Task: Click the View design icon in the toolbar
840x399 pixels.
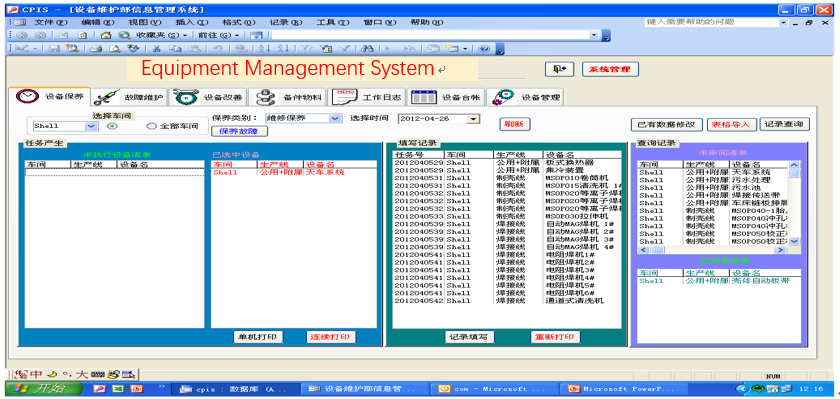Action: (x=21, y=49)
